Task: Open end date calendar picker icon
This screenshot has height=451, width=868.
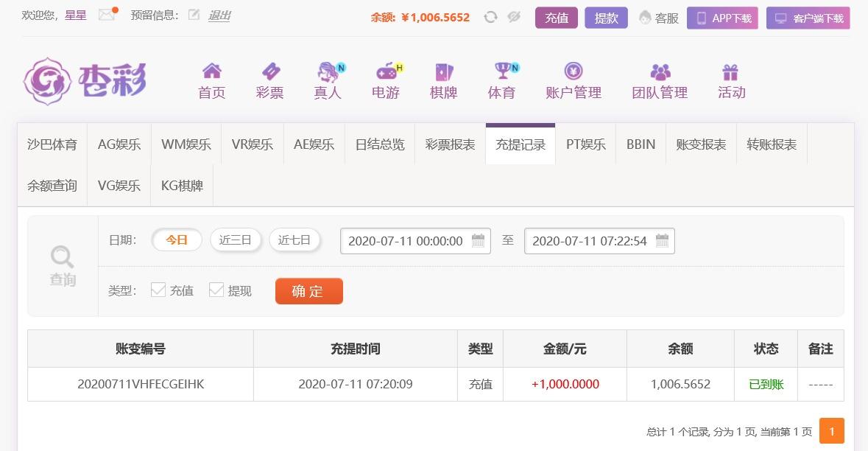Action: coord(662,240)
